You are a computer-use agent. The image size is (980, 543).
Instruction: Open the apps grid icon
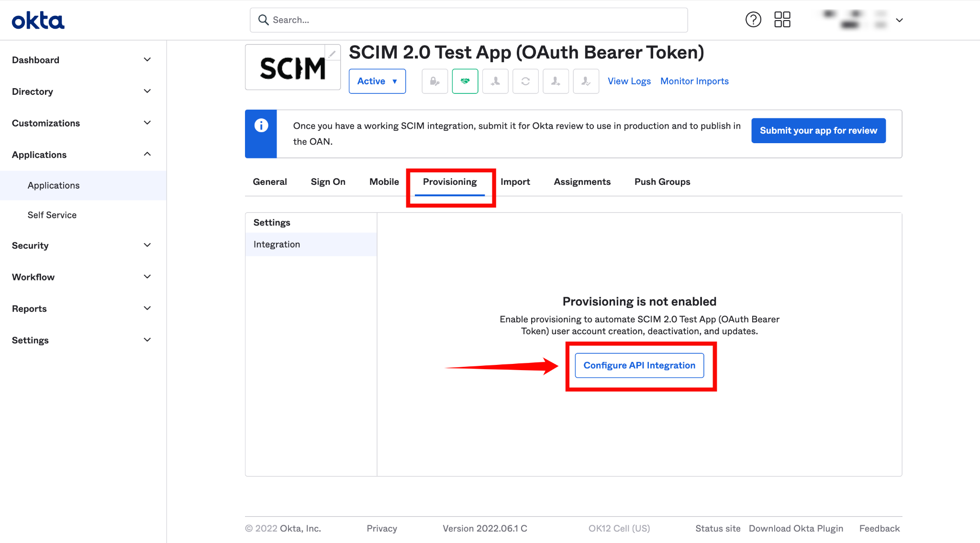[x=782, y=20]
